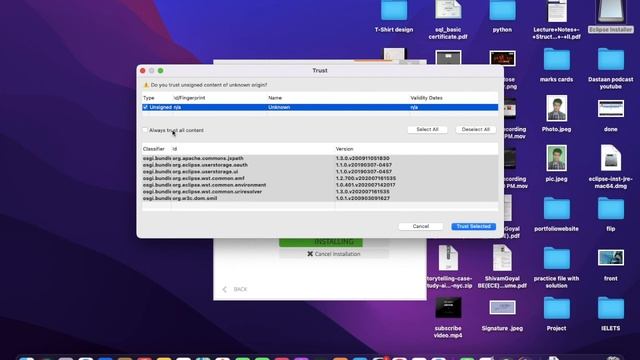
Task: Click version 1.2.700.v202007161535 cell
Action: pyautogui.click(x=366, y=178)
